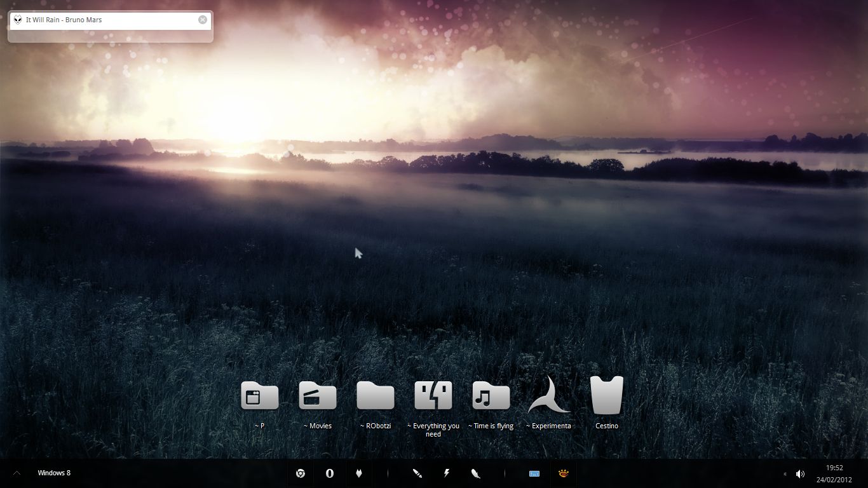The height and width of the screenshot is (488, 868).
Task: Select the ~ Experimenta label text
Action: click(x=548, y=426)
